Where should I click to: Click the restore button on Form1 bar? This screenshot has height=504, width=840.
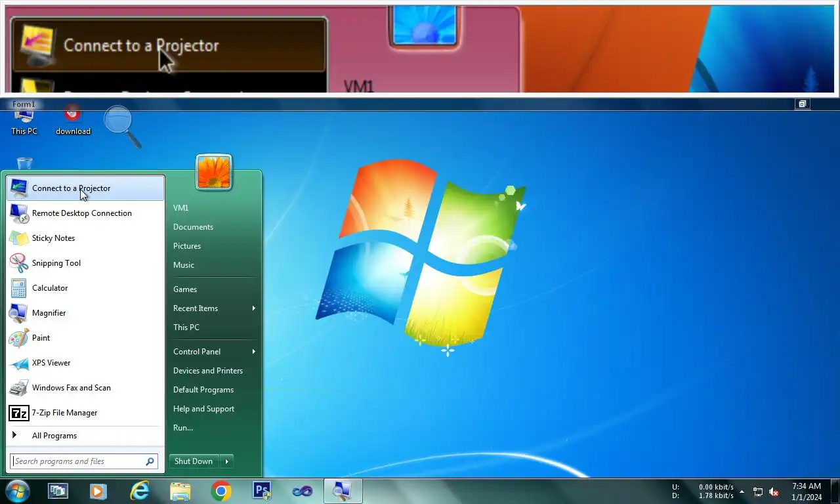click(x=802, y=104)
